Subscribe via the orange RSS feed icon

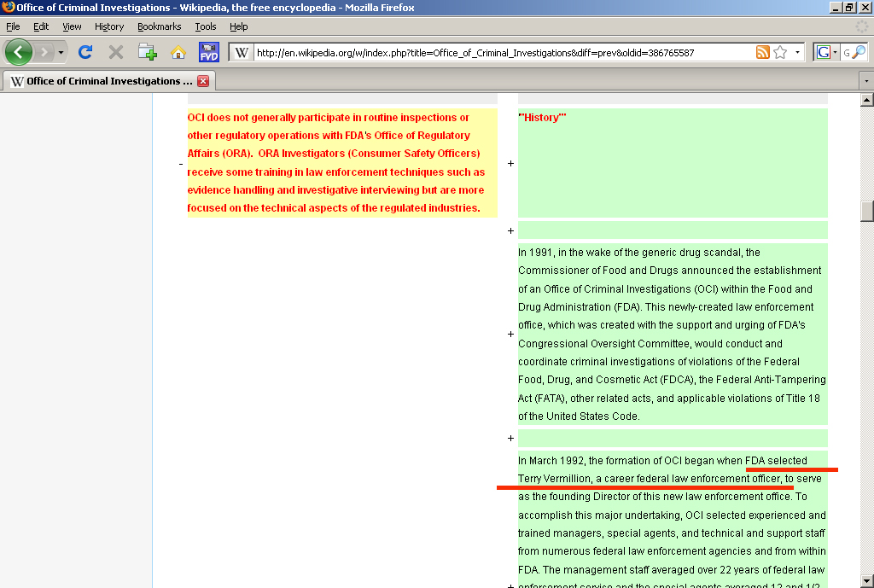click(x=762, y=52)
